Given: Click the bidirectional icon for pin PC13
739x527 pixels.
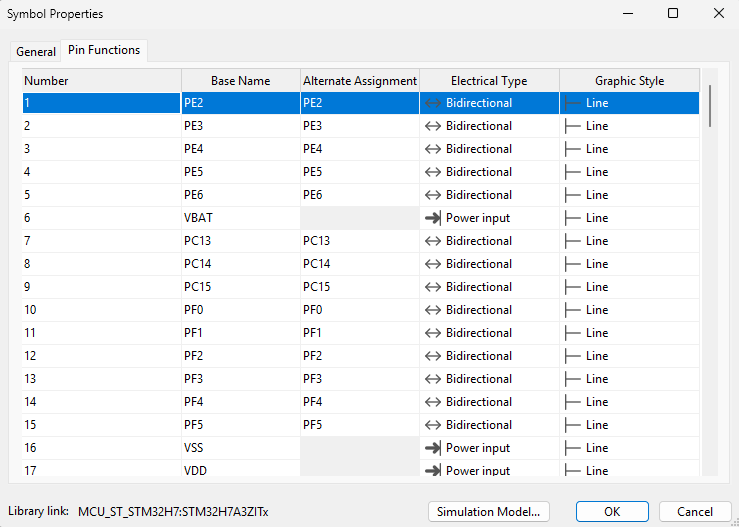Looking at the screenshot, I should (x=432, y=241).
